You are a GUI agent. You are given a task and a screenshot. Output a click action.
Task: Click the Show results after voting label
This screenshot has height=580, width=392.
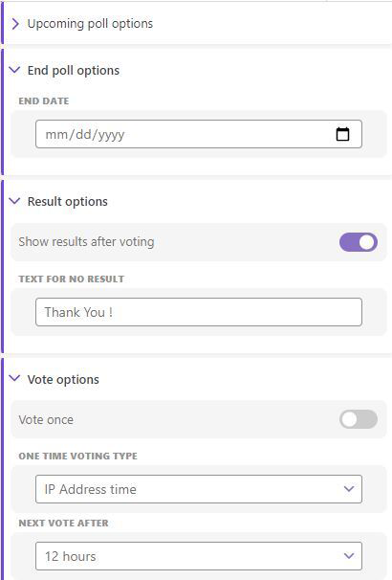pos(86,241)
